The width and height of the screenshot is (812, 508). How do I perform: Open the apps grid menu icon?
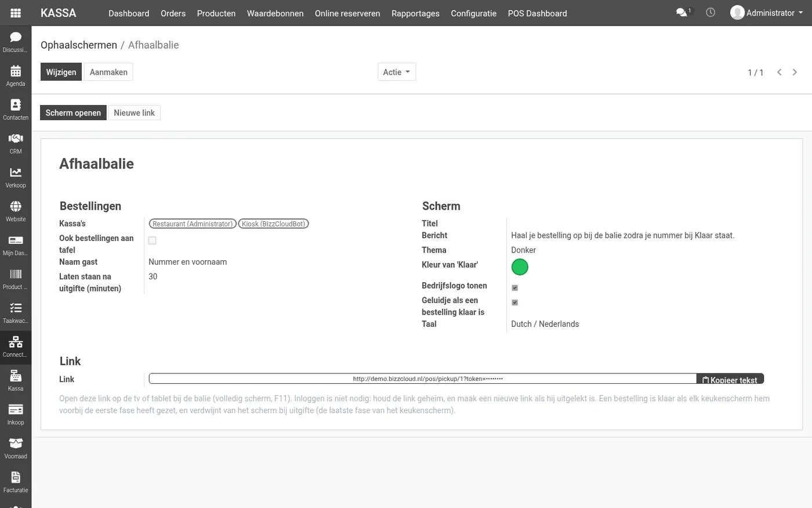click(x=16, y=13)
